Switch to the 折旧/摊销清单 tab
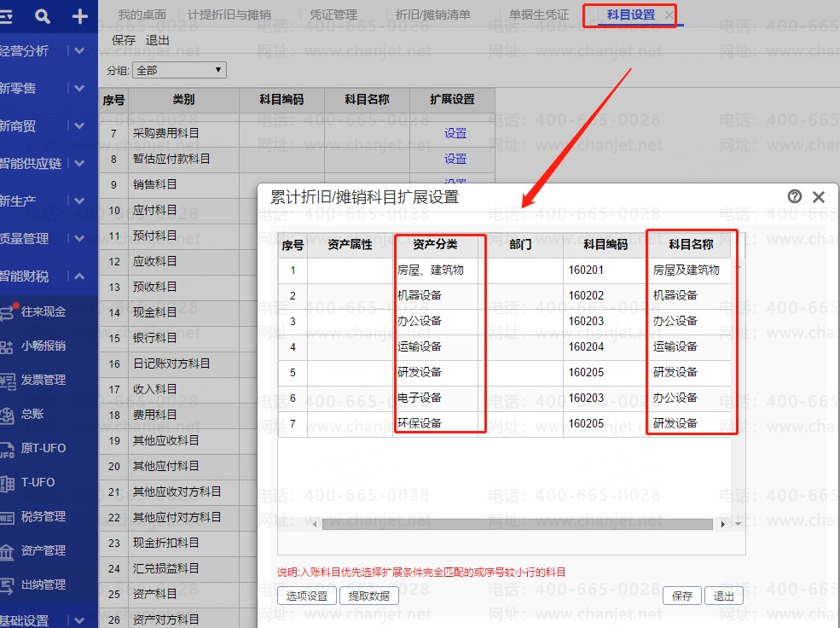This screenshot has height=628, width=840. click(433, 15)
